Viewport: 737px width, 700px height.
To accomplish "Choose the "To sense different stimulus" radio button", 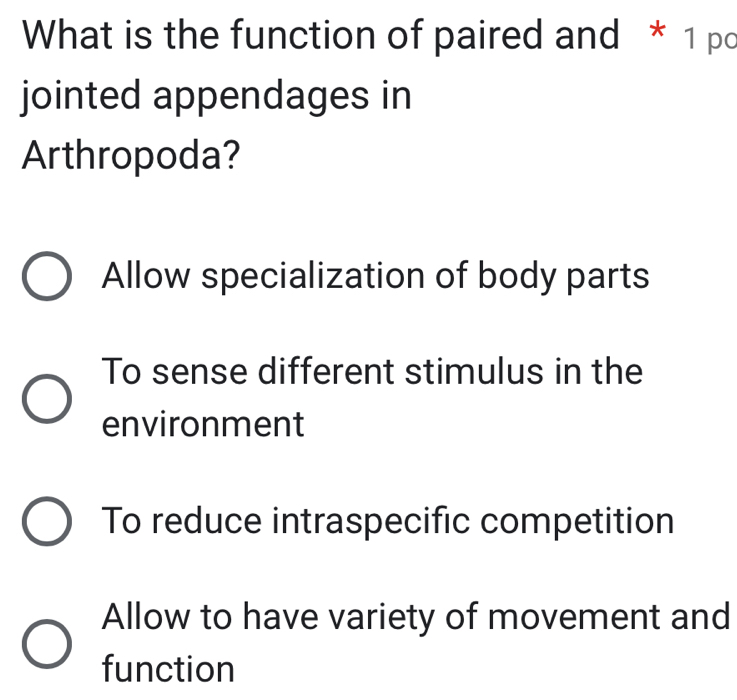I will click(47, 399).
